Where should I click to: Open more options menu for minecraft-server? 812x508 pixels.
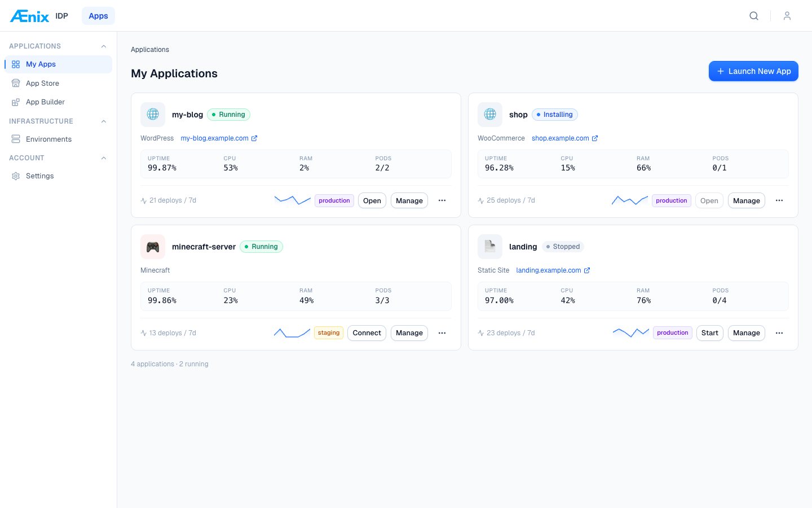(442, 333)
